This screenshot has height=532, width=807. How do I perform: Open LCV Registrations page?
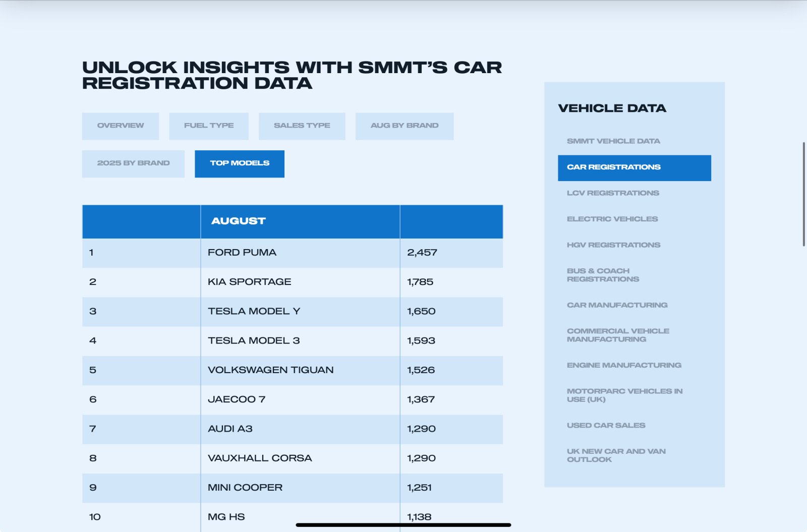tap(613, 193)
